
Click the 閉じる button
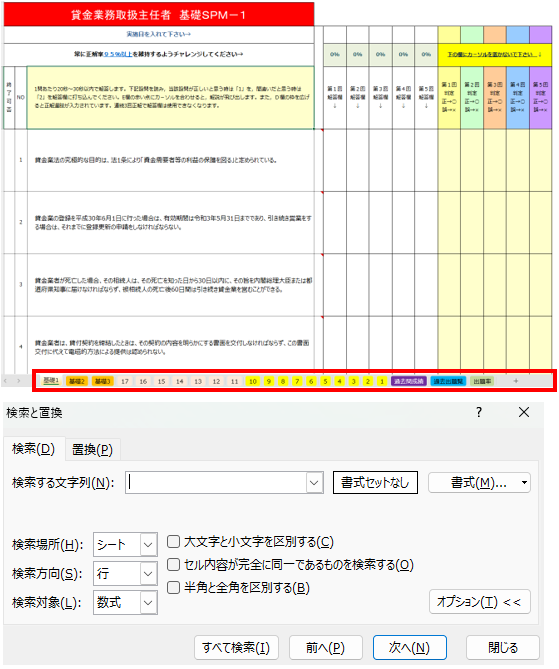[x=503, y=648]
